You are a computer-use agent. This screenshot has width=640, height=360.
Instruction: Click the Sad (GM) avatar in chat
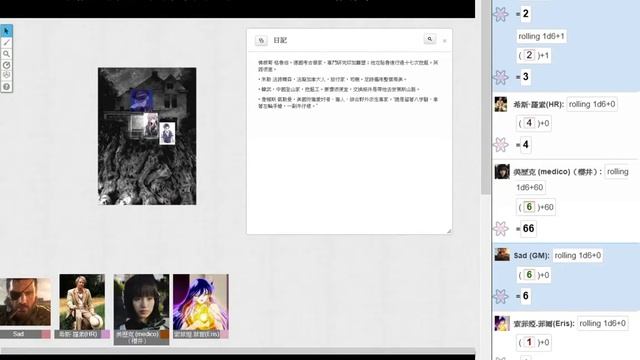pos(502,254)
